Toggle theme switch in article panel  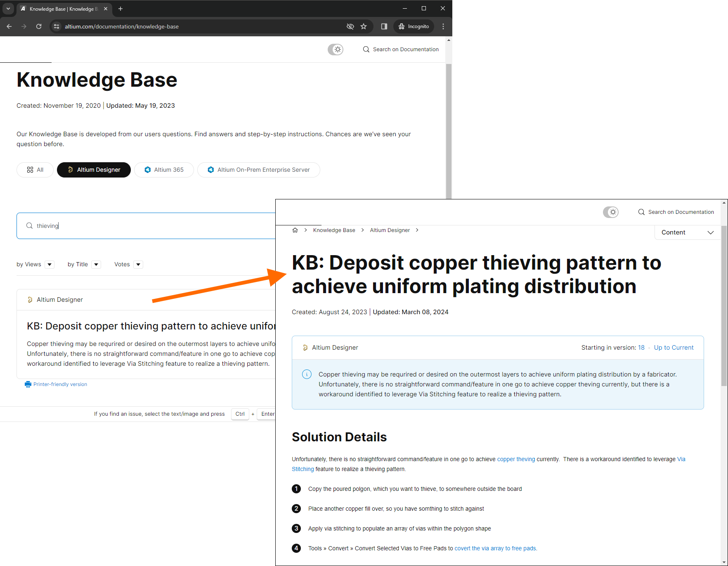click(611, 212)
